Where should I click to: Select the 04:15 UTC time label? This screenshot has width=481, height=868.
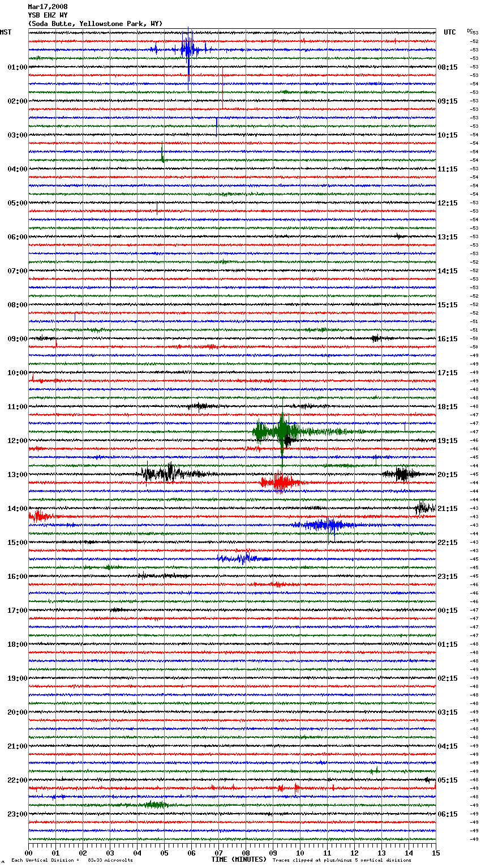[448, 746]
